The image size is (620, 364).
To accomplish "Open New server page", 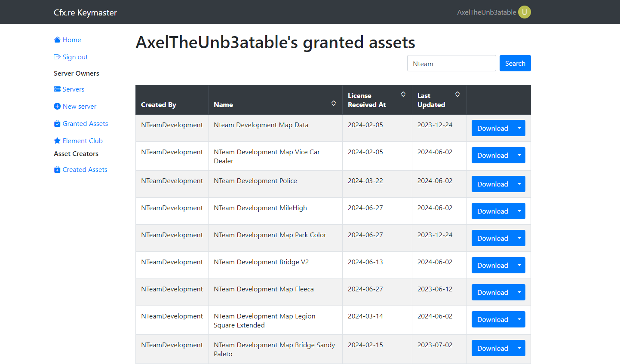I will coord(75,107).
